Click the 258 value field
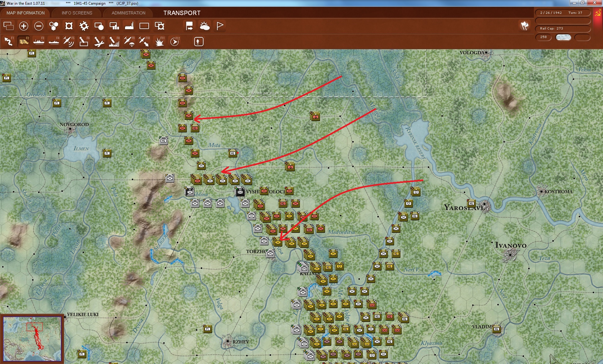Viewport: 603px width, 364px height. point(543,37)
